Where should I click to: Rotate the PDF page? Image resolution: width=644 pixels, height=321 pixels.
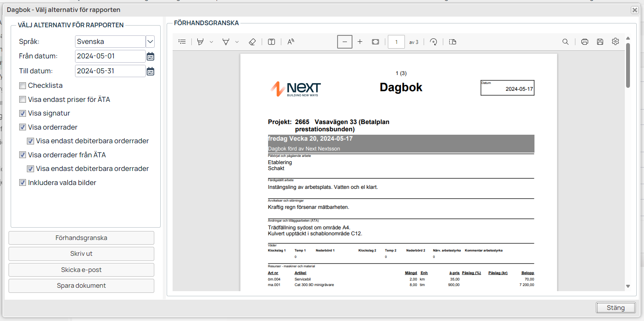click(433, 42)
